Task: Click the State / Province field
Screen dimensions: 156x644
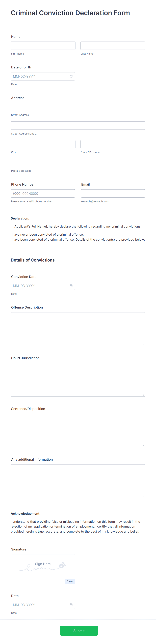Action: click(112, 144)
